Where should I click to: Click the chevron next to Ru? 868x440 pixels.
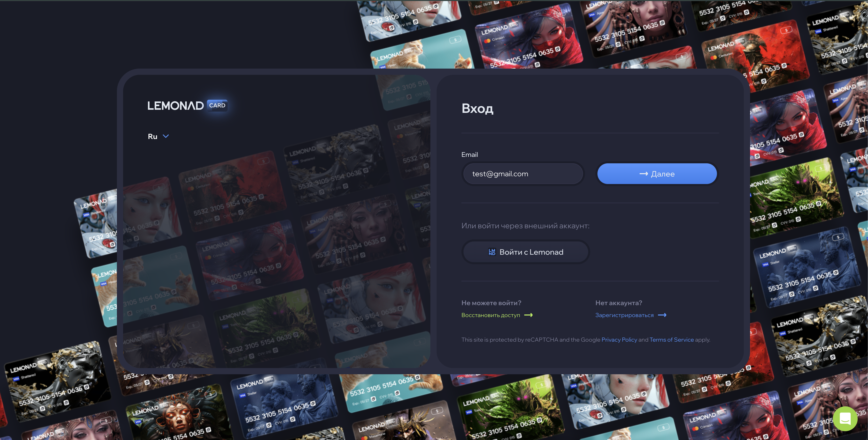point(166,136)
